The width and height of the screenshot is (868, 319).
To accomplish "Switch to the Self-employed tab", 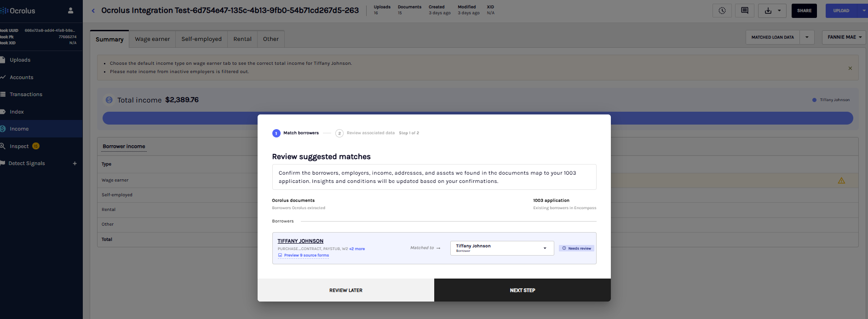I will (201, 39).
